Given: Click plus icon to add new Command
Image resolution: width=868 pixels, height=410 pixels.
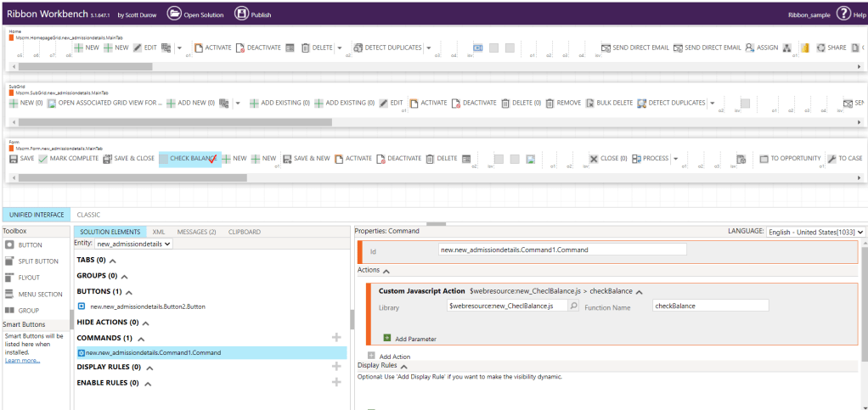Looking at the screenshot, I should pyautogui.click(x=336, y=338).
